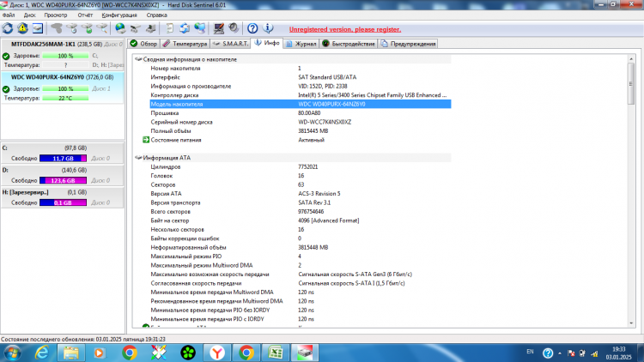Select the H: [Зарезервир..] partition header

(x=63, y=192)
